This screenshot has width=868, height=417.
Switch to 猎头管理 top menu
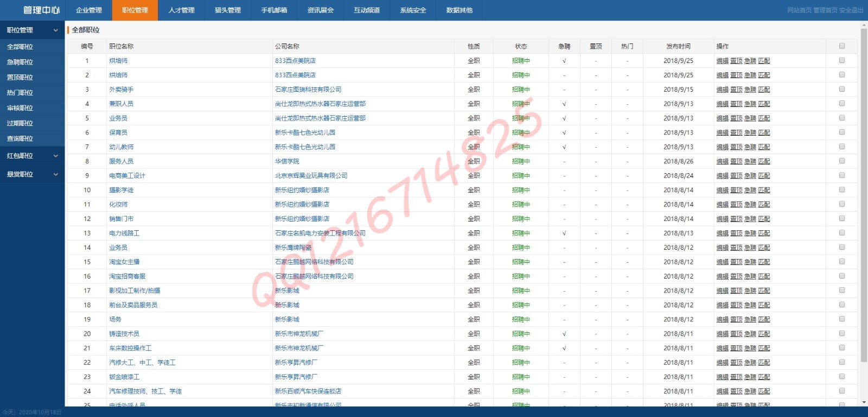pos(228,10)
